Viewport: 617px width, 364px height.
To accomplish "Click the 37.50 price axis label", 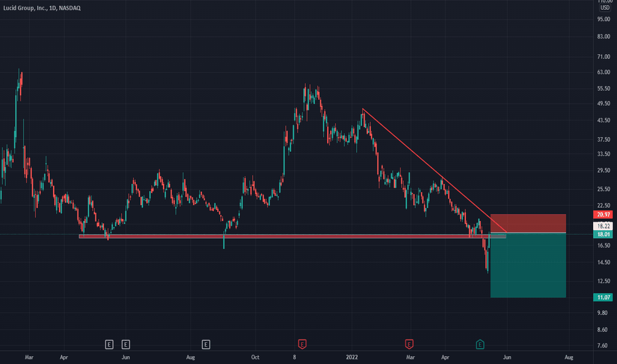I will click(x=604, y=139).
